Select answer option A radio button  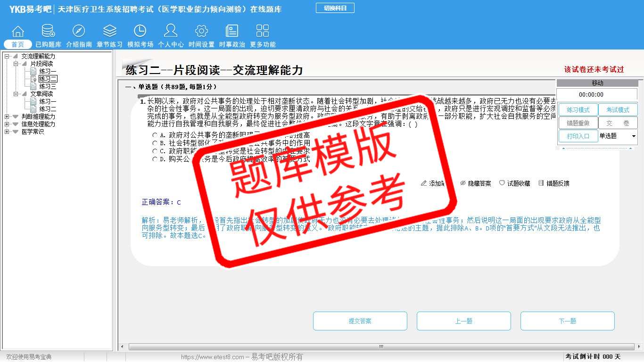[155, 135]
